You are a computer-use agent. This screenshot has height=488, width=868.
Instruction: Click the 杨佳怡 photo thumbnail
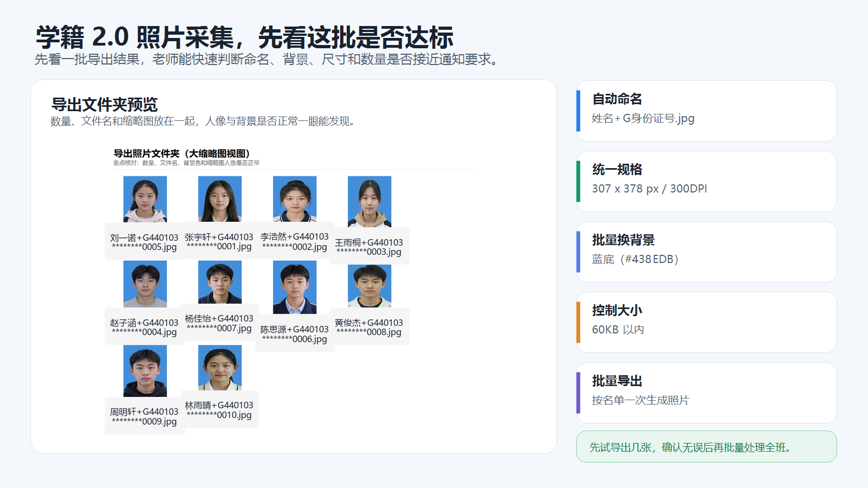pyautogui.click(x=220, y=282)
